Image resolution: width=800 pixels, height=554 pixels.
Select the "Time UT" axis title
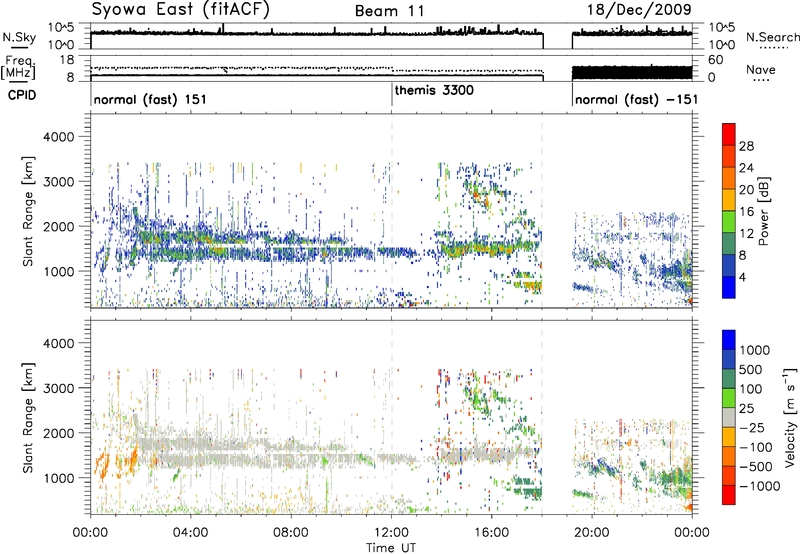pyautogui.click(x=391, y=548)
